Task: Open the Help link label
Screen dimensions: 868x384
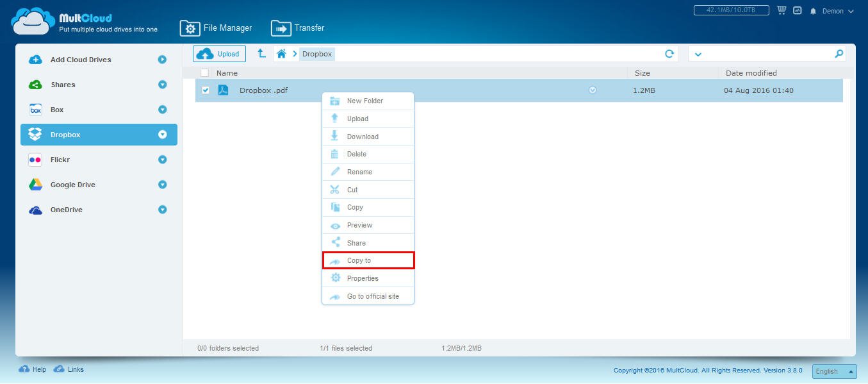Action: [x=39, y=369]
